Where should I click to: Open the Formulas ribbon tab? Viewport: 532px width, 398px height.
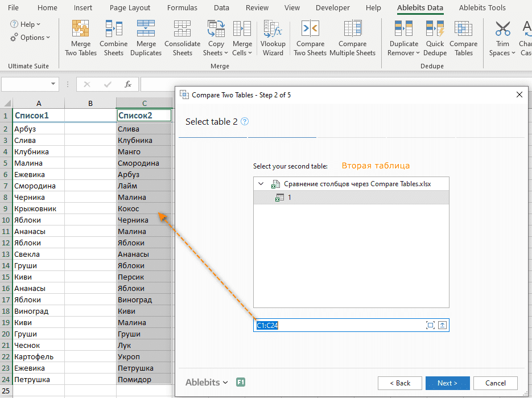click(182, 8)
